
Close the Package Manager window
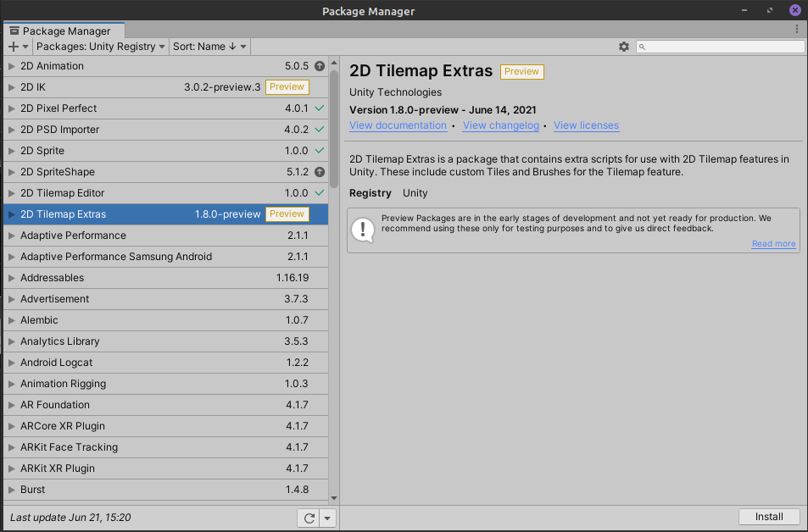pos(795,10)
